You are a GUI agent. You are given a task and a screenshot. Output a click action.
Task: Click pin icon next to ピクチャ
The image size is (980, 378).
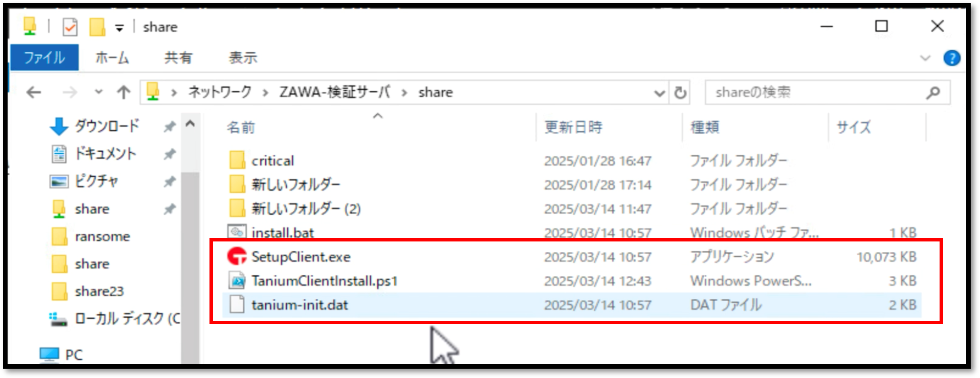coord(169,182)
